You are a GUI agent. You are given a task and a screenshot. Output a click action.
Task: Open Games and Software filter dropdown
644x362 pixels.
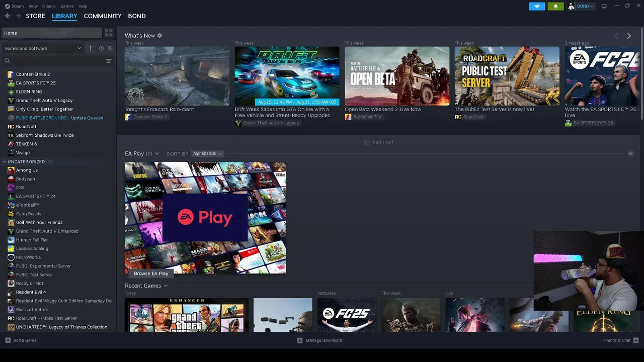pyautogui.click(x=43, y=48)
